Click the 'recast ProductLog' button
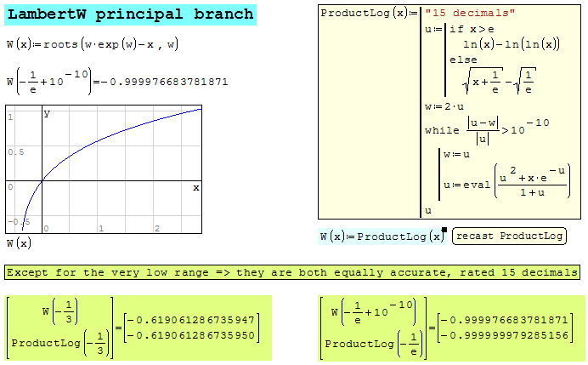The width and height of the screenshot is (588, 365). [x=510, y=236]
